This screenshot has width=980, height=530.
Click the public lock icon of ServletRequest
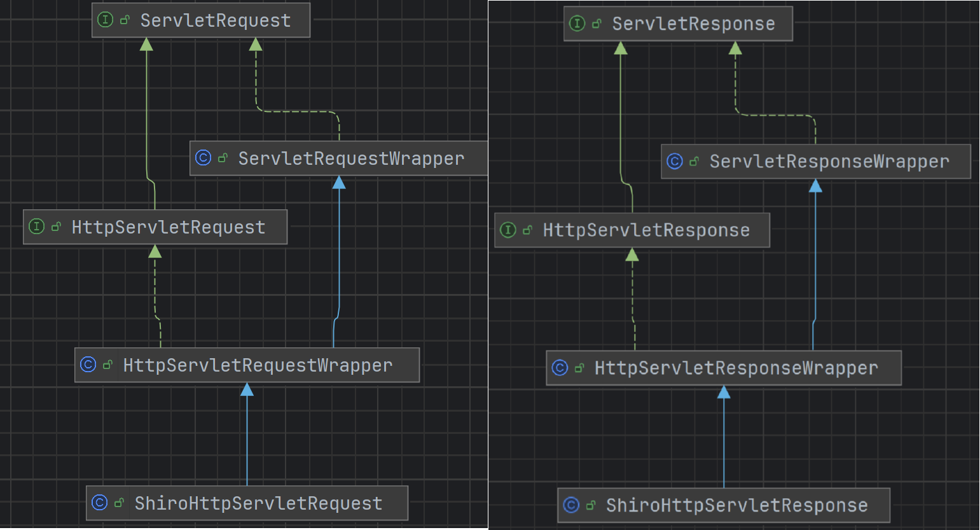coord(125,20)
